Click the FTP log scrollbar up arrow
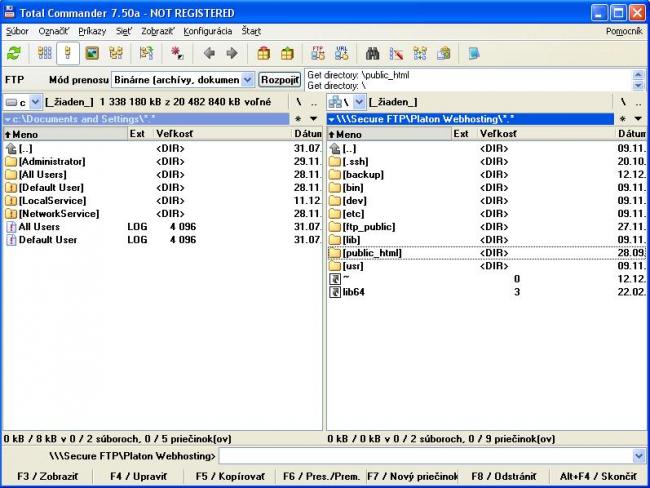Image resolution: width=650 pixels, height=488 pixels. tap(638, 75)
